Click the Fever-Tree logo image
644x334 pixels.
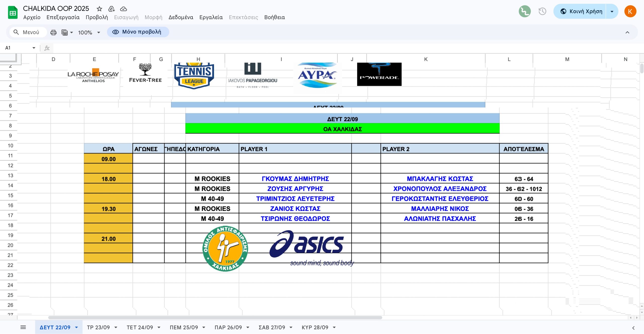pyautogui.click(x=145, y=73)
